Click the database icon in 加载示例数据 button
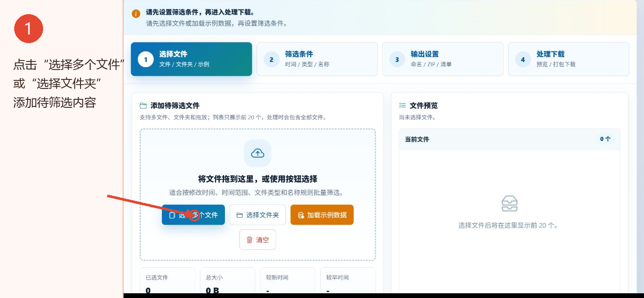Screen dimensions: 644x298 pos(301,215)
